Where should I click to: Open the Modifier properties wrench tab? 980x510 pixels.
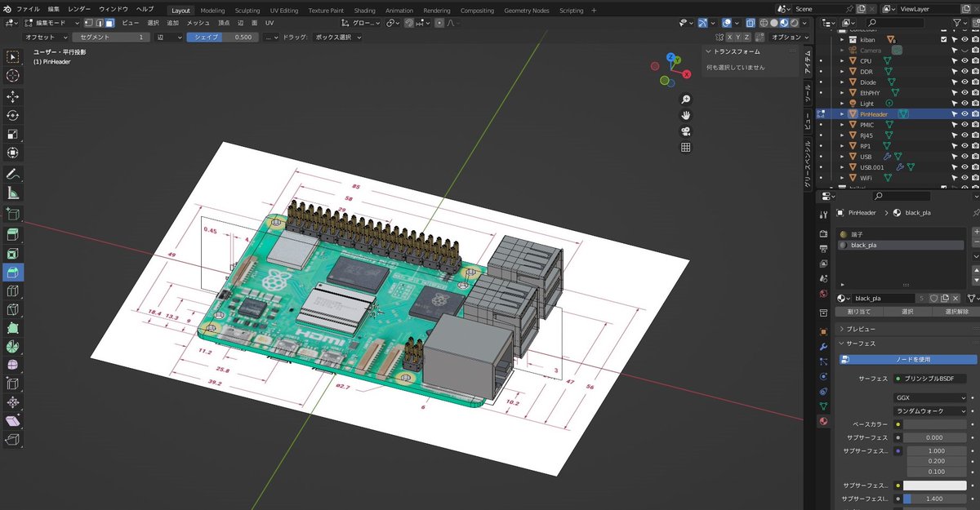coord(823,346)
